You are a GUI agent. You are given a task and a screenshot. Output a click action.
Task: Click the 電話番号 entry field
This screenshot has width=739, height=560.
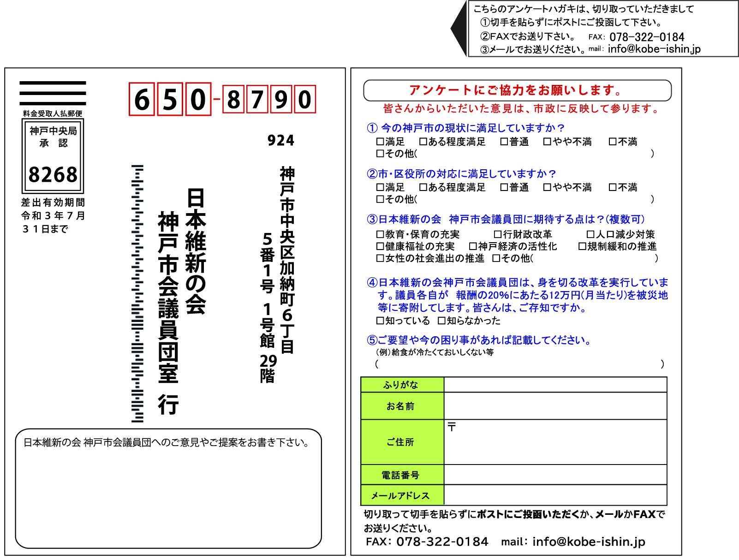pos(555,475)
